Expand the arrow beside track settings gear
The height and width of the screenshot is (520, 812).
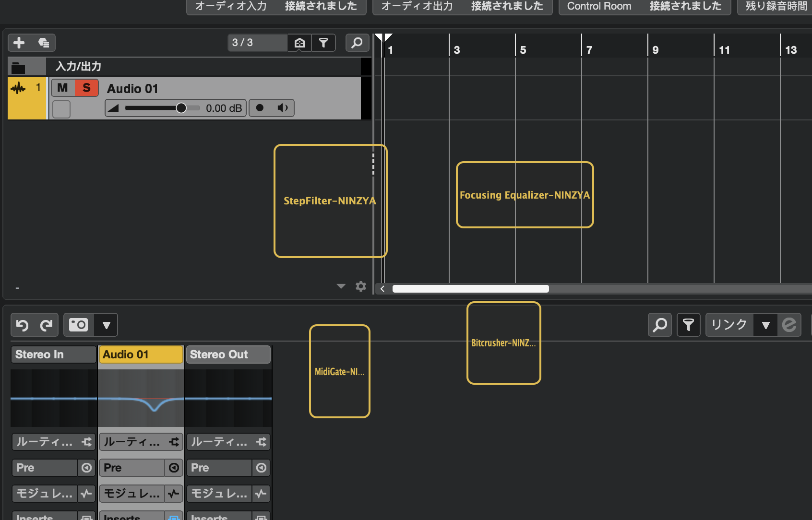pyautogui.click(x=341, y=286)
